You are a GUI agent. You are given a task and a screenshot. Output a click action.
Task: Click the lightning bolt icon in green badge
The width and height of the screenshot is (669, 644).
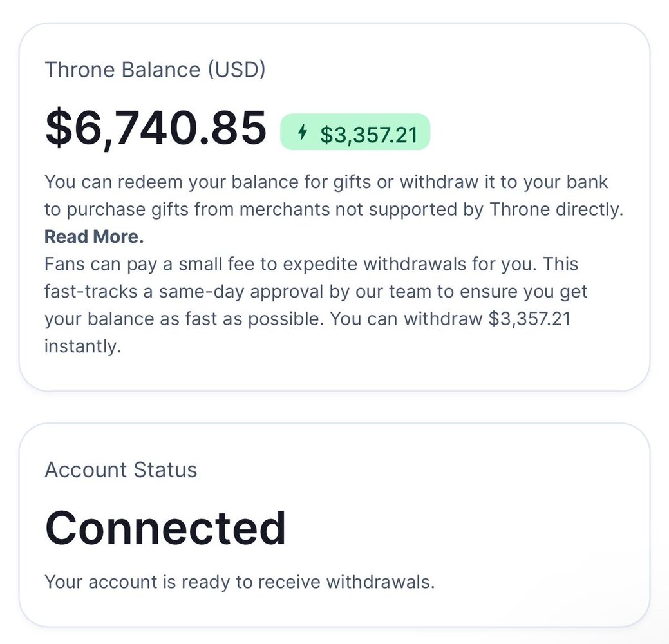(302, 133)
